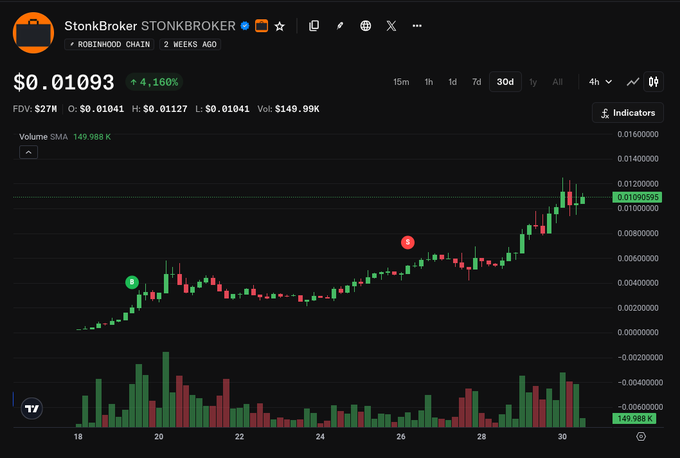Open the X social profile link
Screen dimensions: 680x458
391,26
